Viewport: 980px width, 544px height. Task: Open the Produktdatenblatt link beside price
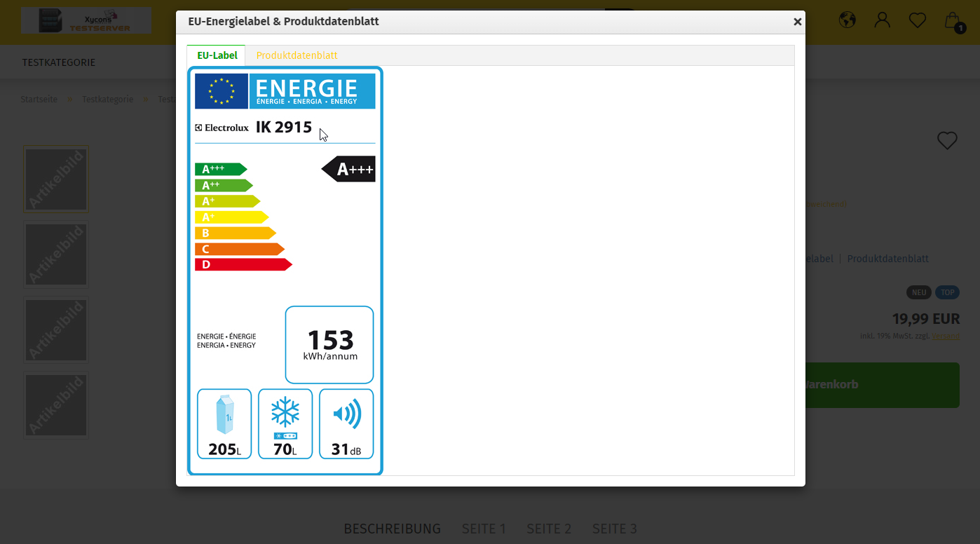(887, 259)
